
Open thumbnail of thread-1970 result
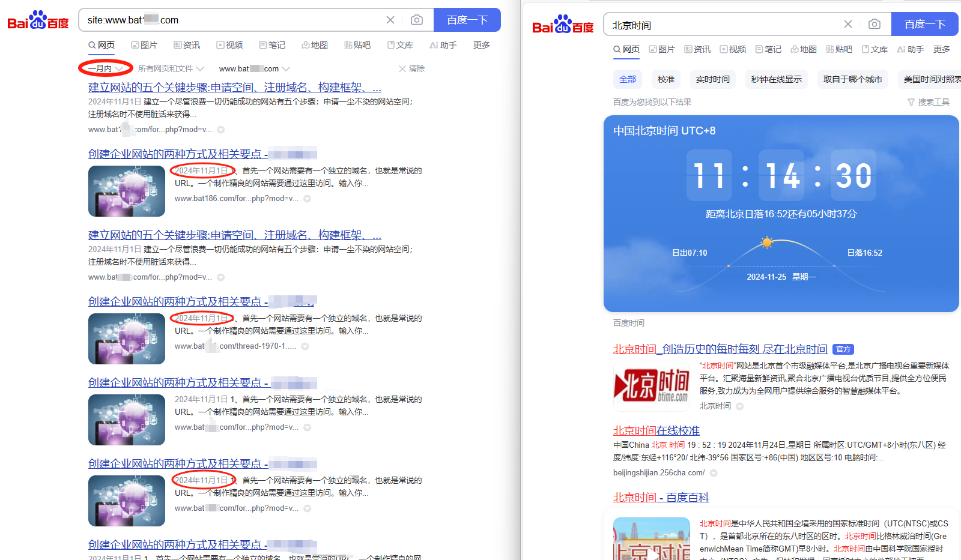point(127,339)
